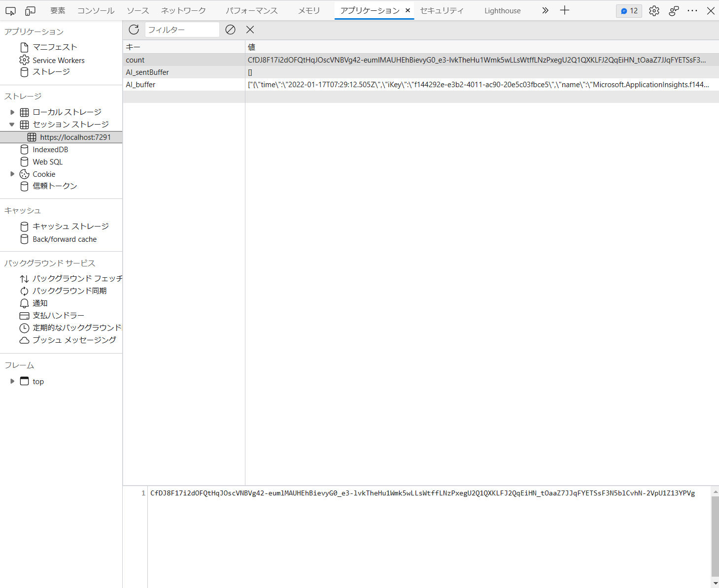Click the AI_buffer value cell

[x=482, y=85]
